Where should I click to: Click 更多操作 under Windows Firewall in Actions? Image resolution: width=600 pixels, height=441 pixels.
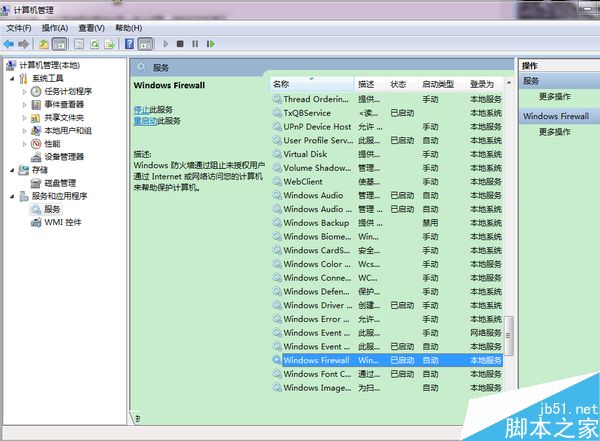click(554, 132)
